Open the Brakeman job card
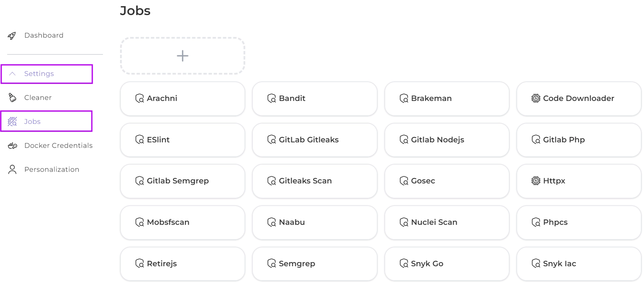This screenshot has width=644, height=283. point(447,99)
